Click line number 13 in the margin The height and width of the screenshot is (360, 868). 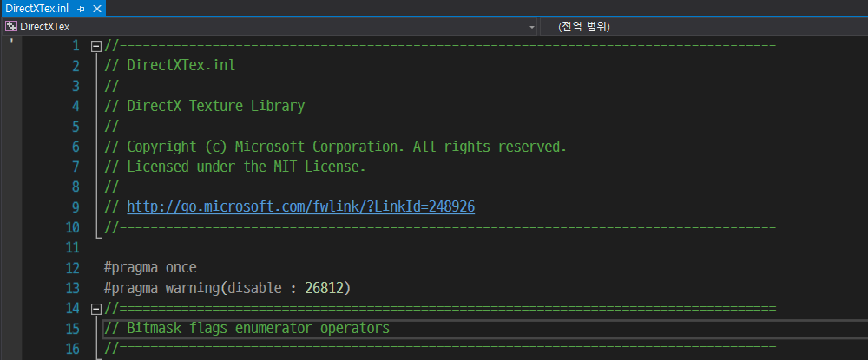pyautogui.click(x=73, y=288)
